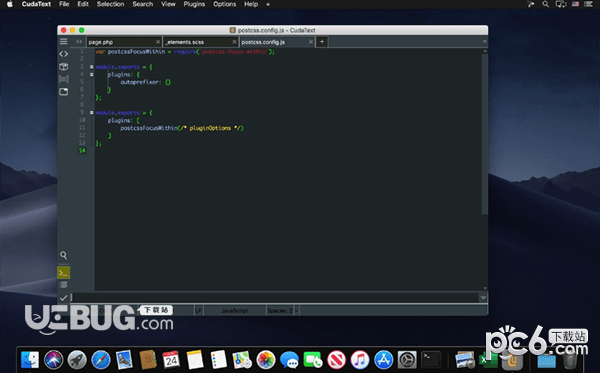Open Messages from the dock

point(289,360)
